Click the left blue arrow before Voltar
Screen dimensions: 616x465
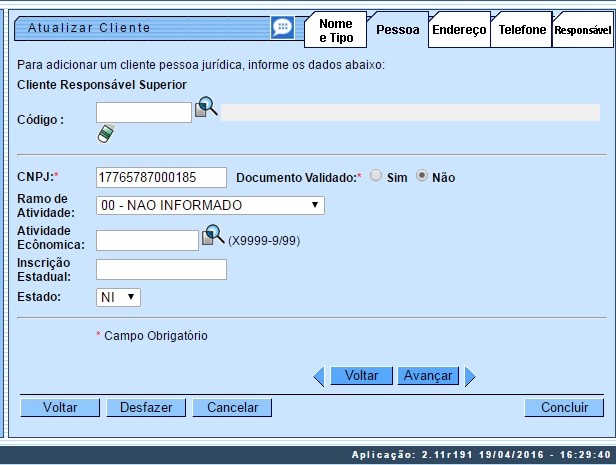(319, 376)
